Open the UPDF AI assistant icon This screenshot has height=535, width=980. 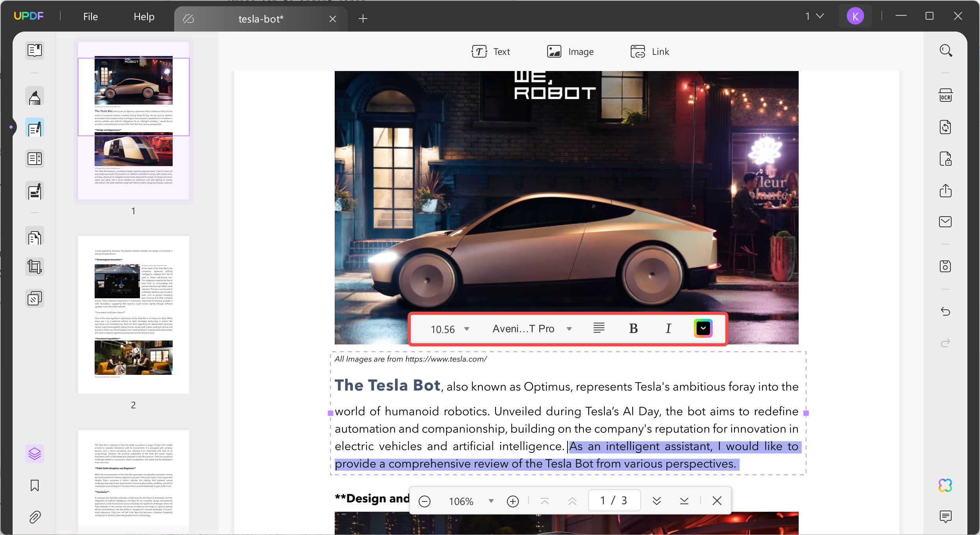pos(945,485)
